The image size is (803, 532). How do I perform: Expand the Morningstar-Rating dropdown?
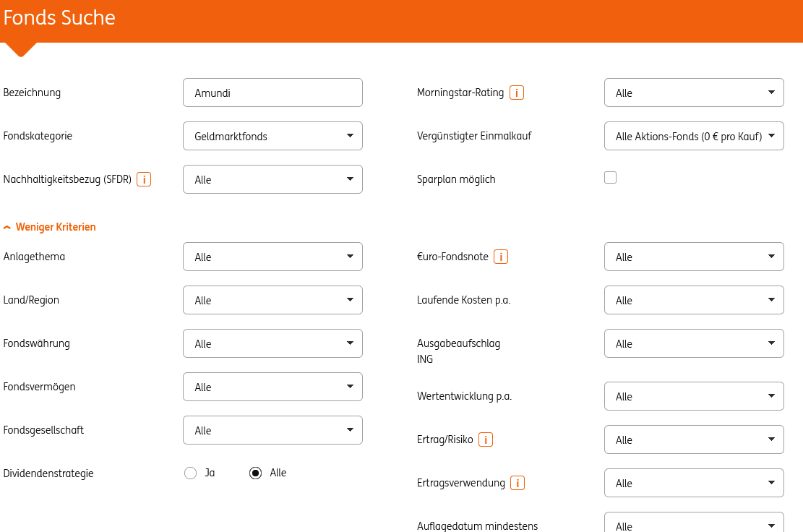(x=694, y=93)
